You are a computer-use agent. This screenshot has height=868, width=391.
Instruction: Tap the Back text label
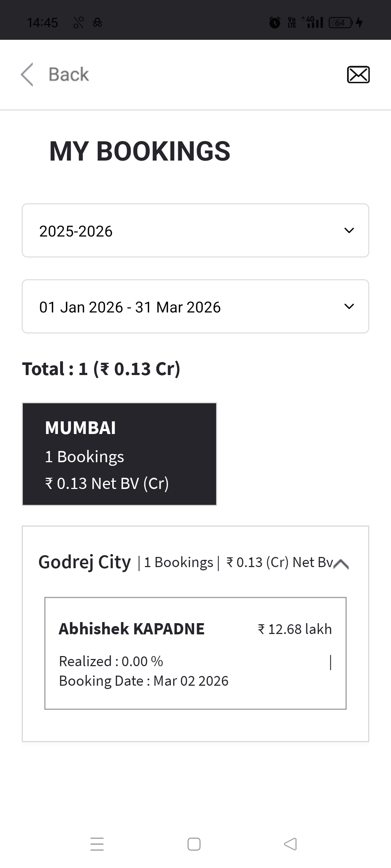[68, 75]
